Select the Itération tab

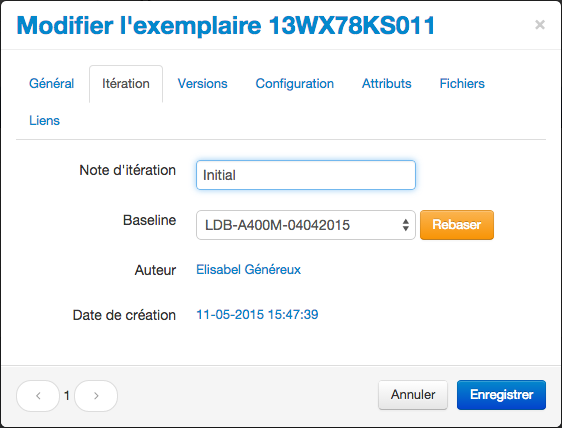point(126,84)
